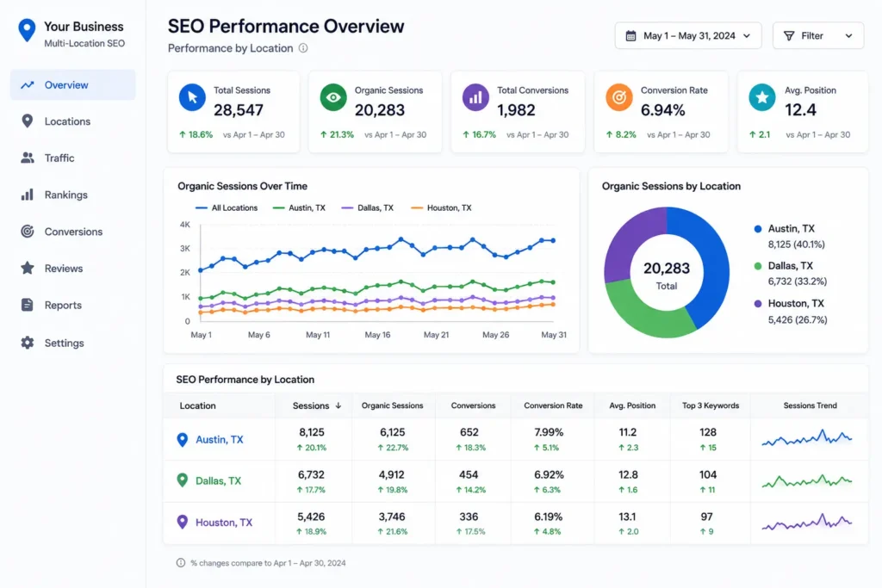This screenshot has height=588, width=882.
Task: Click the Avg. Position star icon
Action: (762, 97)
